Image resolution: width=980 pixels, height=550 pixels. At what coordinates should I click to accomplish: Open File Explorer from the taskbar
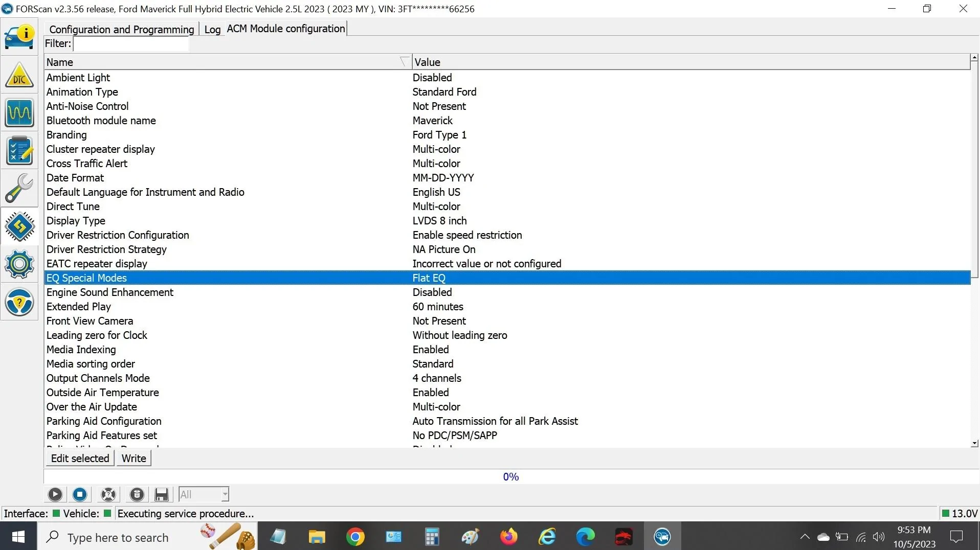pyautogui.click(x=317, y=537)
